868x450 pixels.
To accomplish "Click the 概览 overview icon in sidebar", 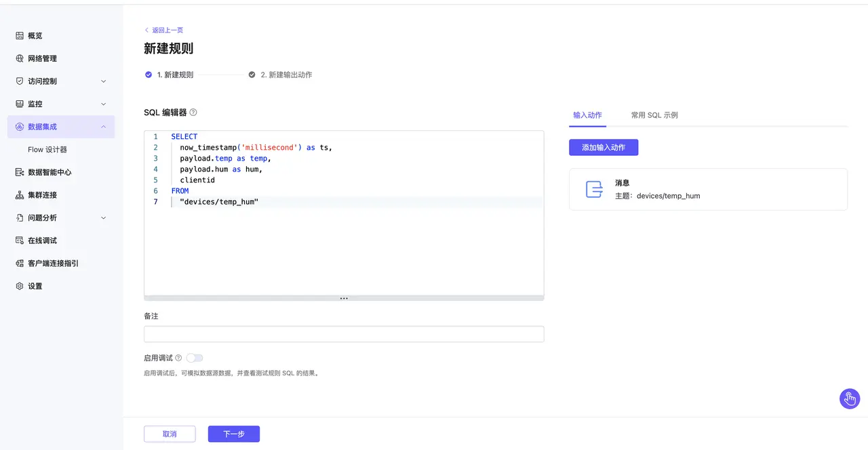I will (x=20, y=36).
